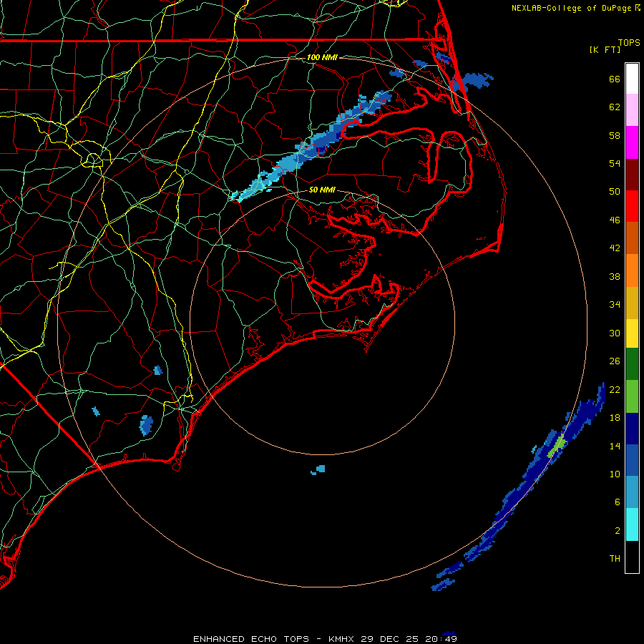Click the 66 legend value
Screen dimensions: 644x644
tap(615, 79)
